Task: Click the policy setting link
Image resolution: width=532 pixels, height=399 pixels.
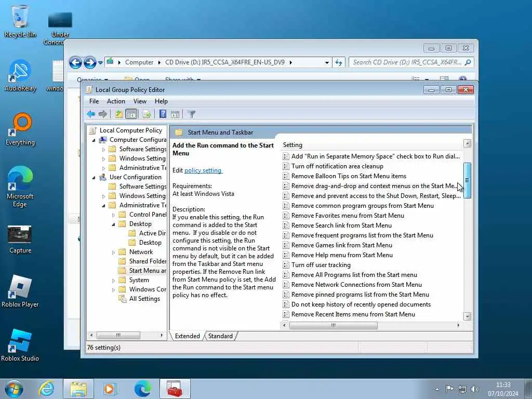Action: (x=203, y=170)
